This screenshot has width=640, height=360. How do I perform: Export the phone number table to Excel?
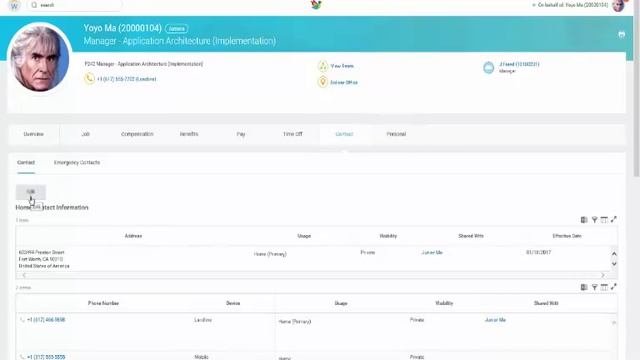tap(584, 287)
